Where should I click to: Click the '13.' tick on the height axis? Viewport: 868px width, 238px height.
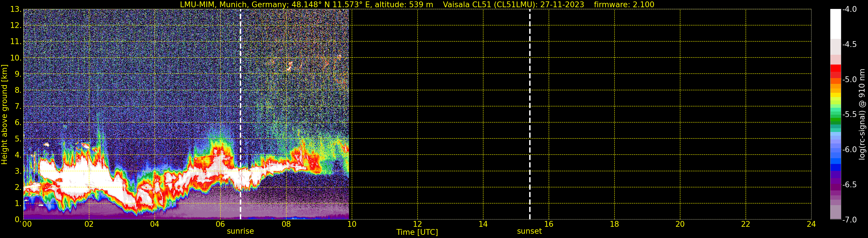coord(16,10)
